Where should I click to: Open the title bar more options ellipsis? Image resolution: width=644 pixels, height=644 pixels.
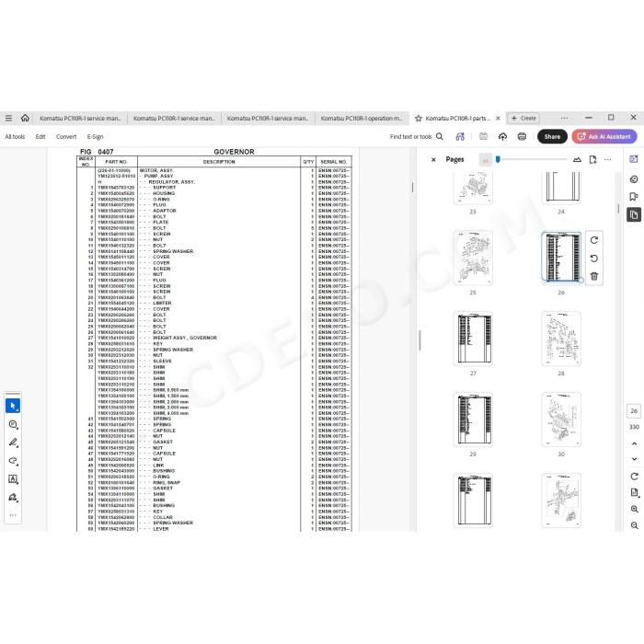[564, 119]
